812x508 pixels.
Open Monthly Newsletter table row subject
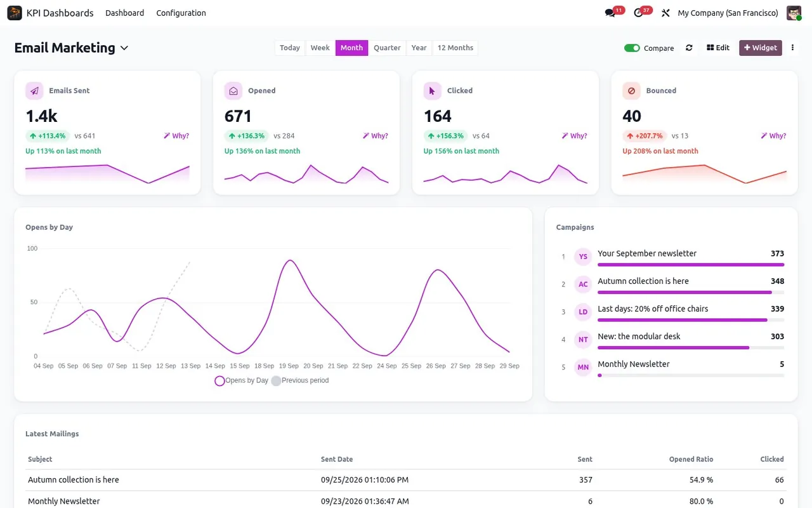click(64, 501)
